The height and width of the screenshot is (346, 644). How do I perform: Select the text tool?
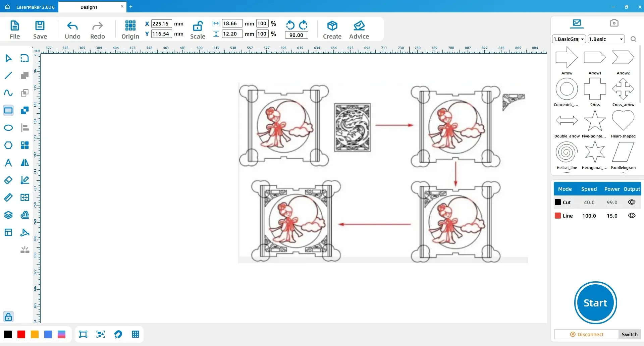(8, 163)
